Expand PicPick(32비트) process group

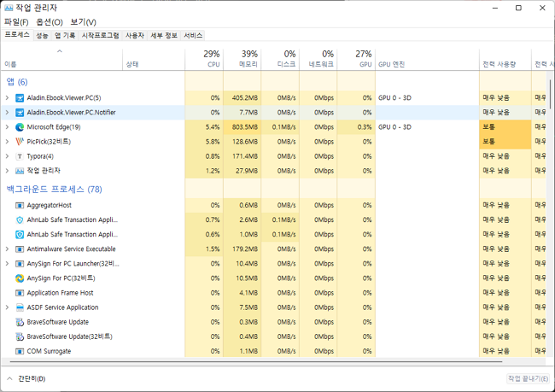(7, 141)
